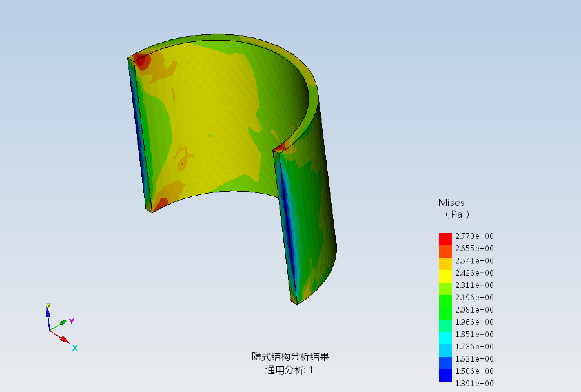This screenshot has width=581, height=392.
Task: Click the 通用分析: 1 caption
Action: 289,370
